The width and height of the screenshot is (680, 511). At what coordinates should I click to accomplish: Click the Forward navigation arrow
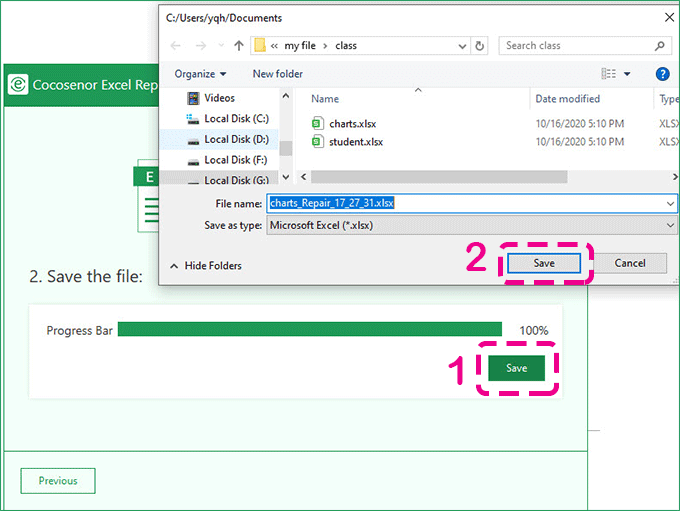pyautogui.click(x=201, y=46)
